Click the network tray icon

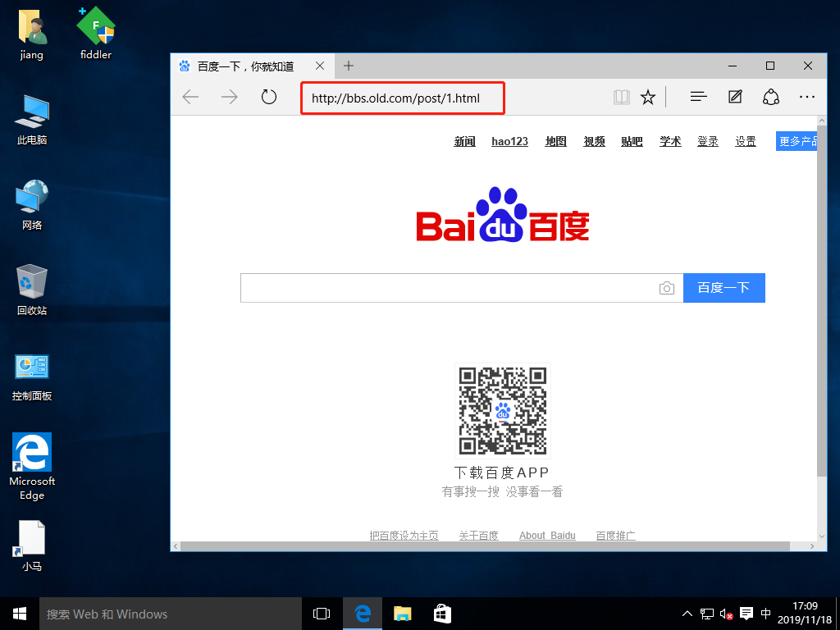coord(706,614)
